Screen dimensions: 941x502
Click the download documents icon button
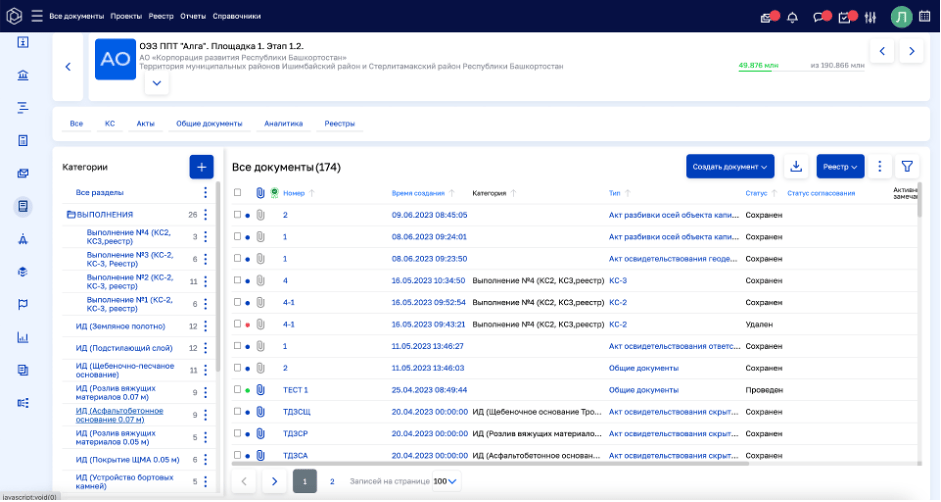pos(796,167)
